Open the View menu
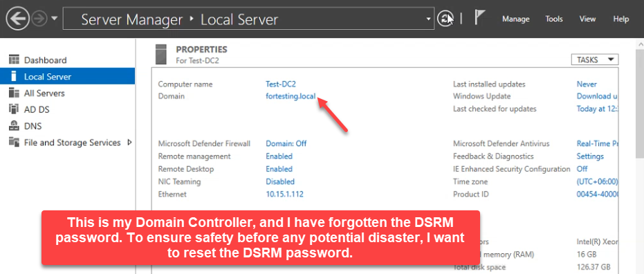The width and height of the screenshot is (644, 274). [x=587, y=19]
